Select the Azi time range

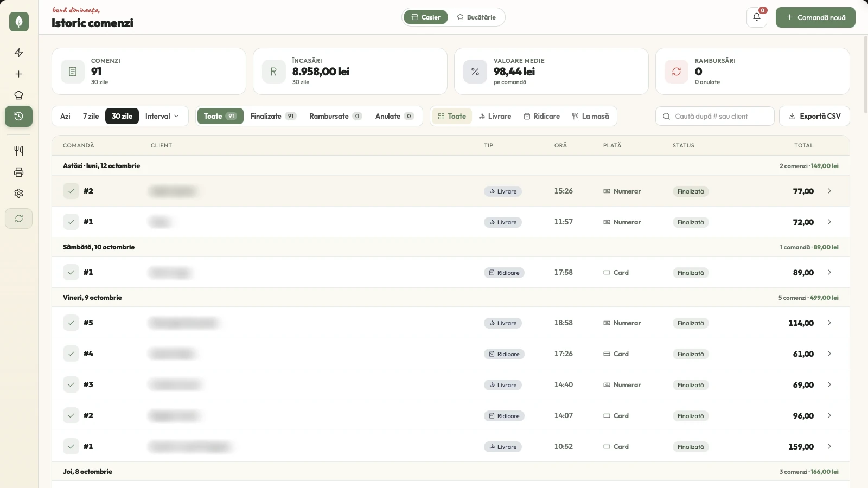coord(65,116)
